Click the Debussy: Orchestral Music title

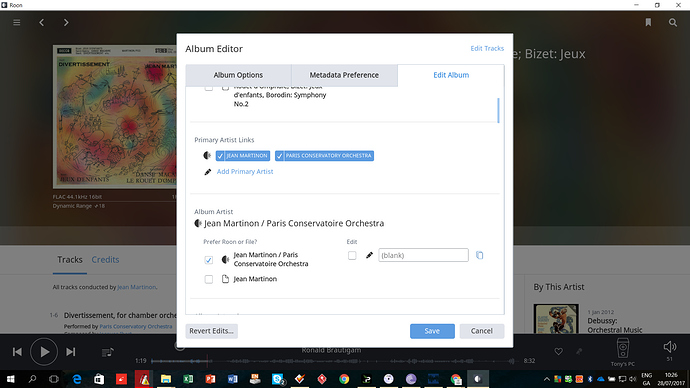(615, 326)
